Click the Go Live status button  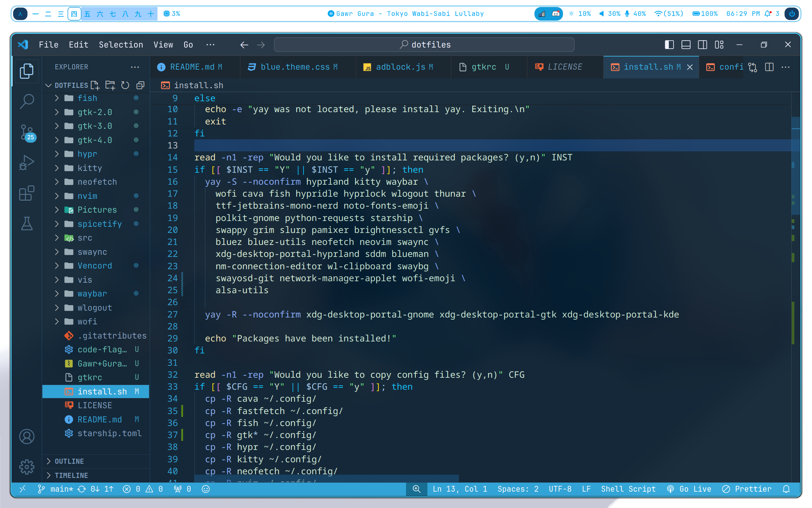pyautogui.click(x=689, y=489)
